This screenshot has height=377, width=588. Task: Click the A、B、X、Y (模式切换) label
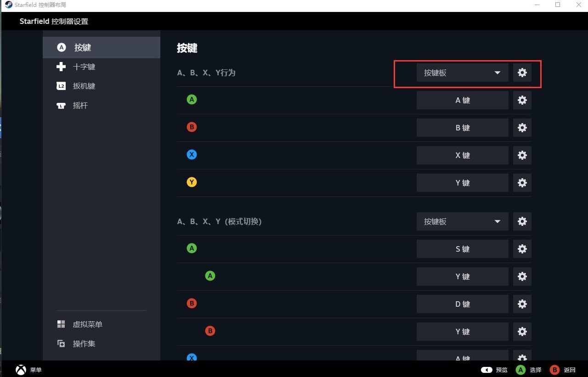tap(219, 221)
